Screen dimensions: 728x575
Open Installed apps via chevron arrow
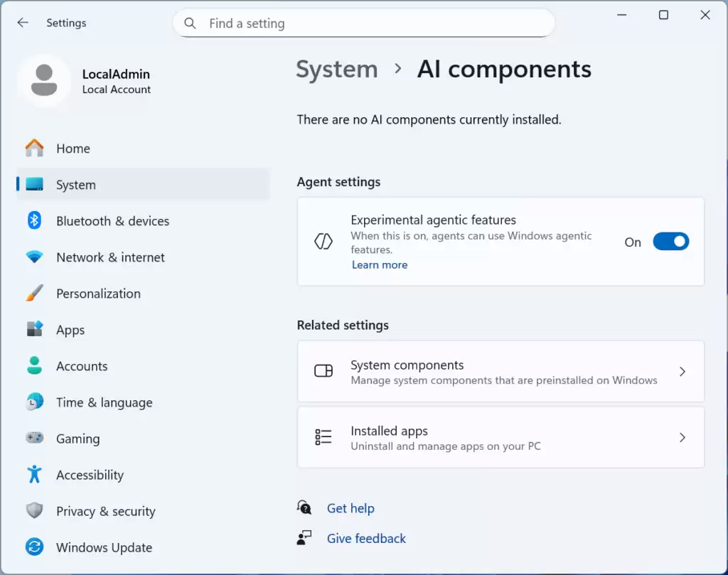pos(682,438)
